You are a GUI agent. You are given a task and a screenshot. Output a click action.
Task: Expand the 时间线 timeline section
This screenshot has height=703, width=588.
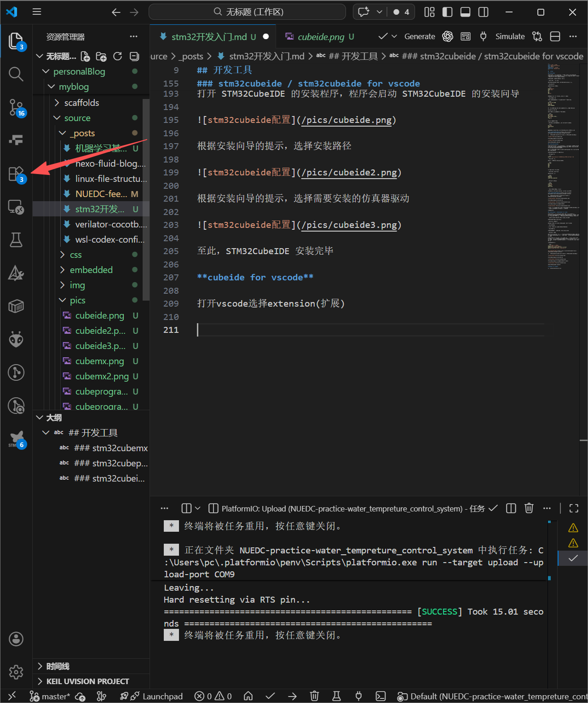coord(58,666)
